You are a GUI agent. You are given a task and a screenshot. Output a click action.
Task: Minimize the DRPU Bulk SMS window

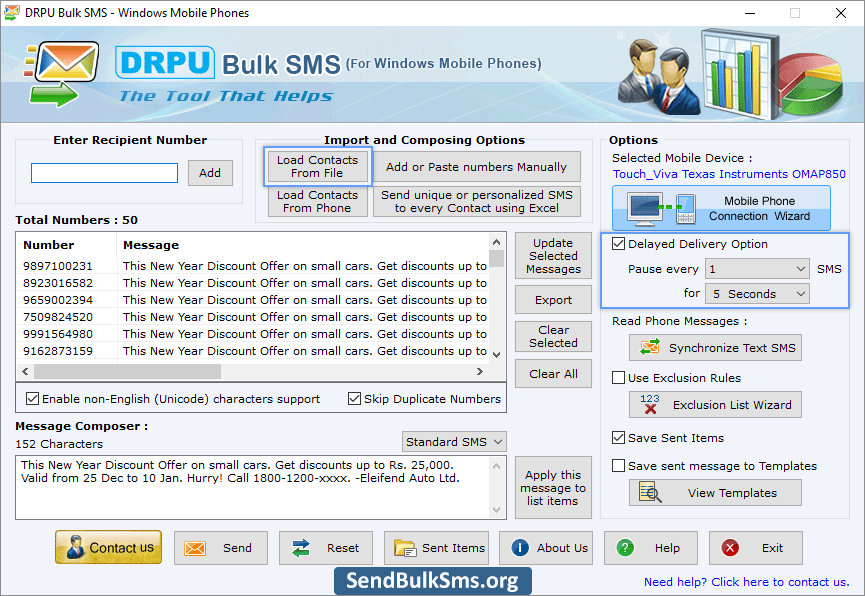coord(750,13)
